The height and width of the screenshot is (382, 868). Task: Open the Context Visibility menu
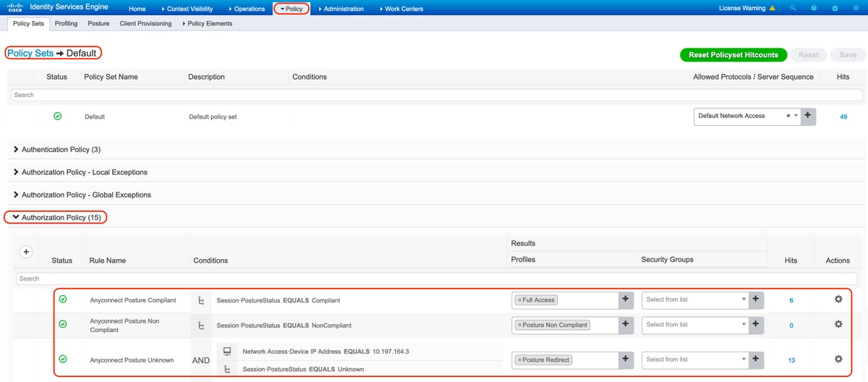tap(188, 9)
